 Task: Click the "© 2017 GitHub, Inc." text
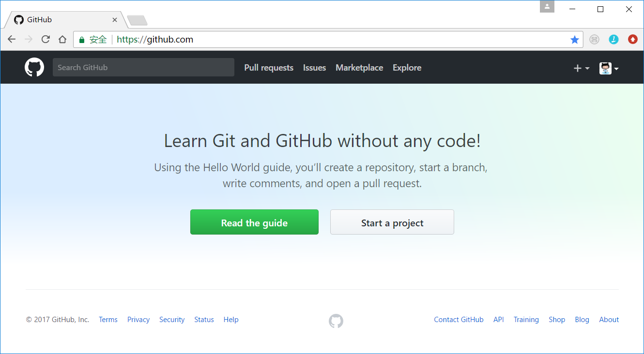tap(58, 320)
